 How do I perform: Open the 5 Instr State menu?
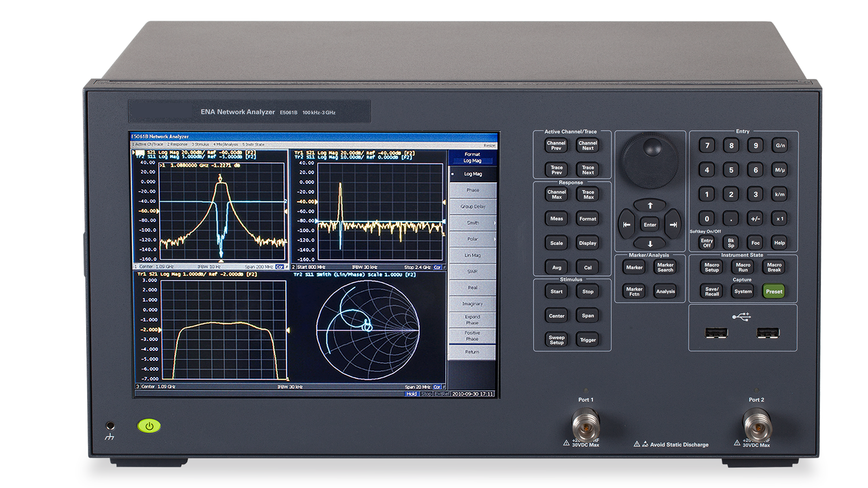[x=254, y=145]
